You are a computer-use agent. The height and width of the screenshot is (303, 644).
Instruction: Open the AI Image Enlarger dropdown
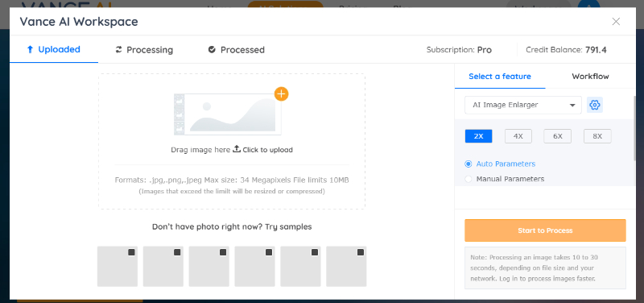[523, 105]
